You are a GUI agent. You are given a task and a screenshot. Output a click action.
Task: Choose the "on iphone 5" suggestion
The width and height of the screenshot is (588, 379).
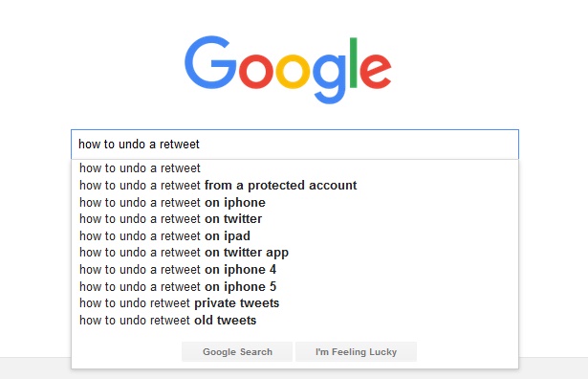coord(294,286)
